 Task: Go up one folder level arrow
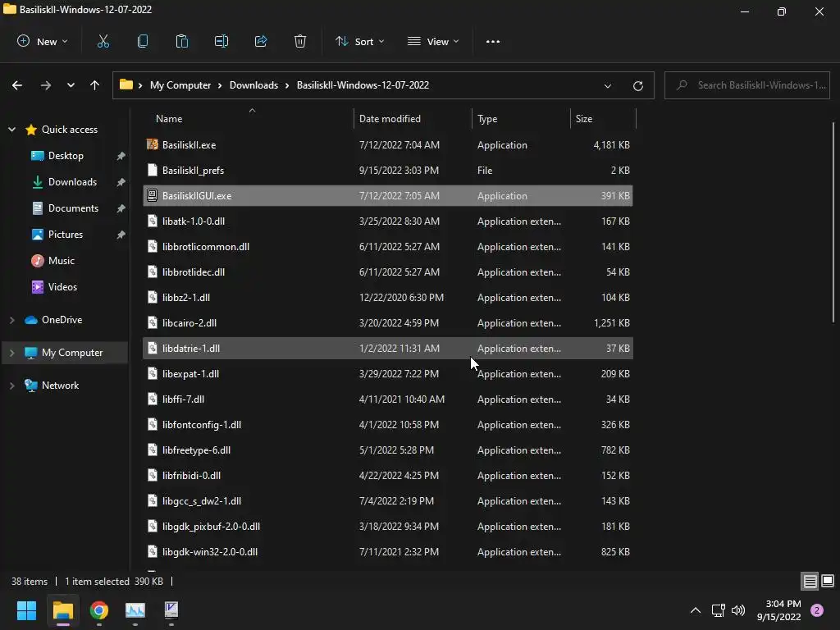click(95, 85)
